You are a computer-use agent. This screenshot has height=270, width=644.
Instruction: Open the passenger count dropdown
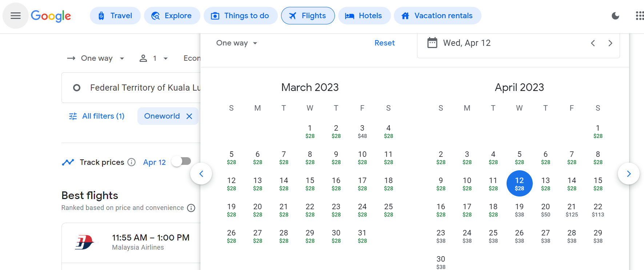tap(153, 58)
